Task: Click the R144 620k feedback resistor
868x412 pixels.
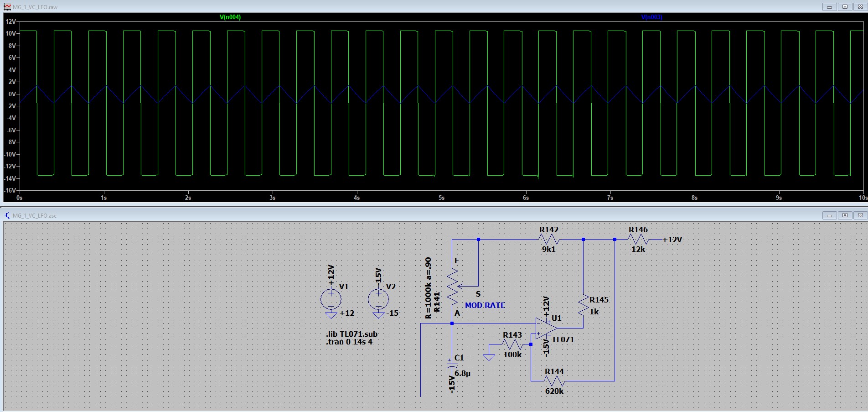Action: tap(554, 381)
